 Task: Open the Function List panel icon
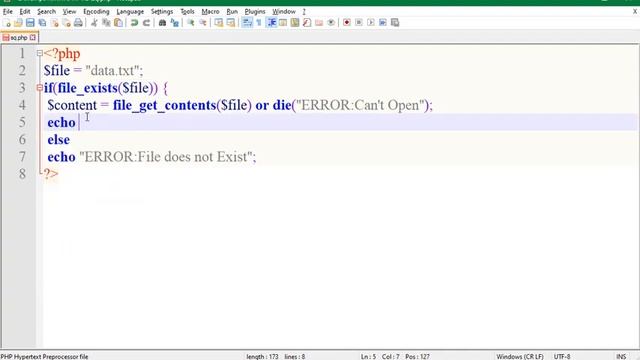[307, 23]
